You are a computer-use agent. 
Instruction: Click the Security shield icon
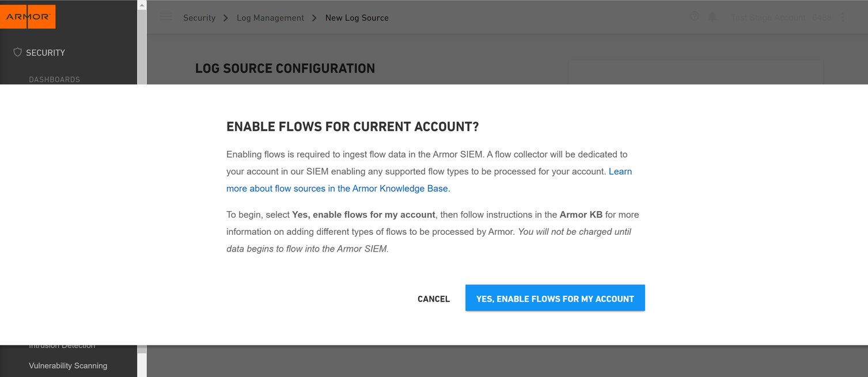coord(17,52)
